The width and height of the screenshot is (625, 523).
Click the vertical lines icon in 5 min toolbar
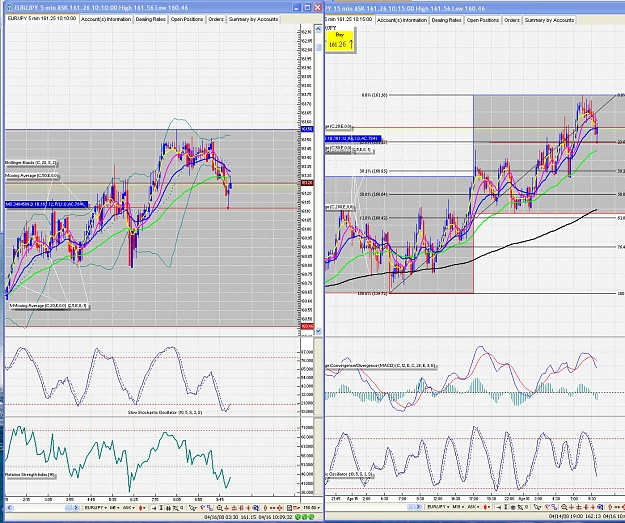point(168,508)
